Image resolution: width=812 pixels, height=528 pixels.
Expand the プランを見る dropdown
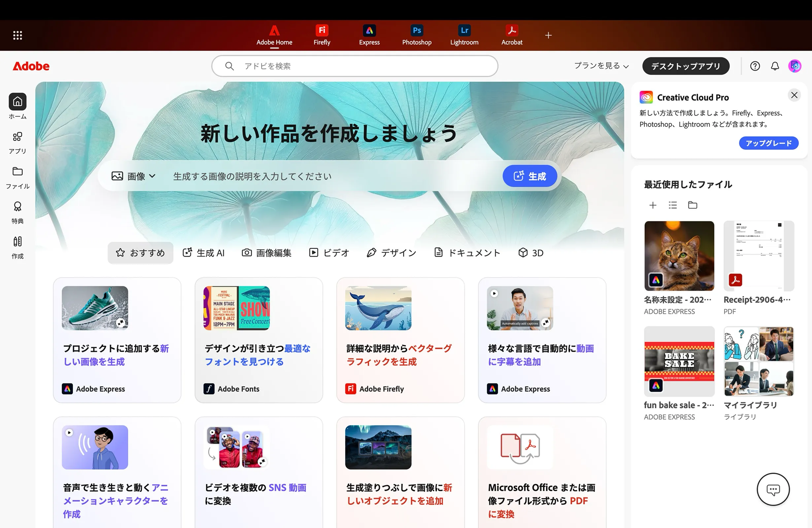pos(601,66)
